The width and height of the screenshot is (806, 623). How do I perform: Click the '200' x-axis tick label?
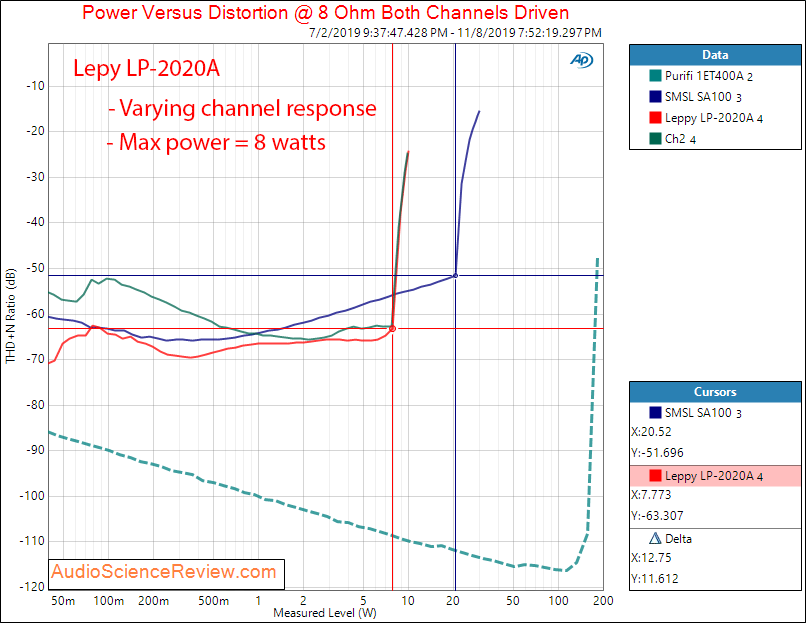(603, 601)
